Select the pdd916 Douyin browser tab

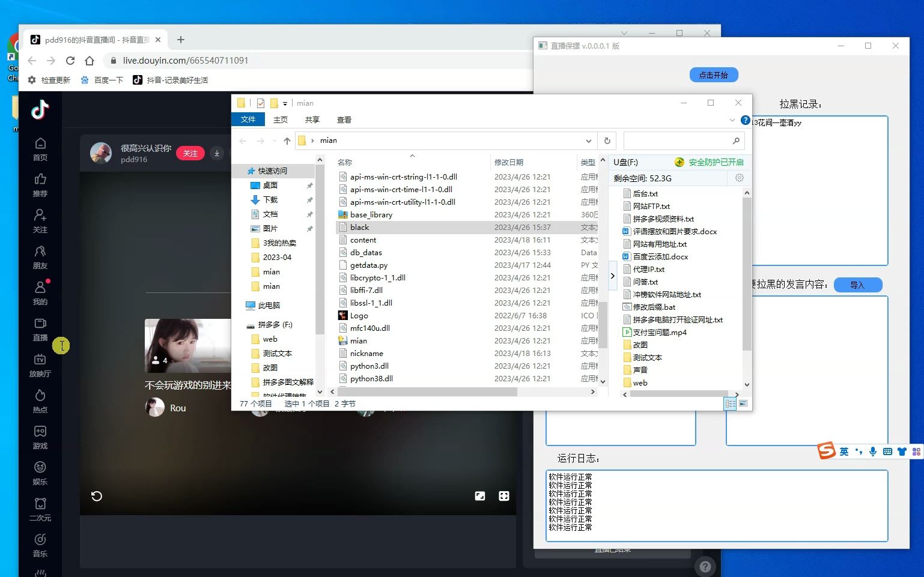96,40
